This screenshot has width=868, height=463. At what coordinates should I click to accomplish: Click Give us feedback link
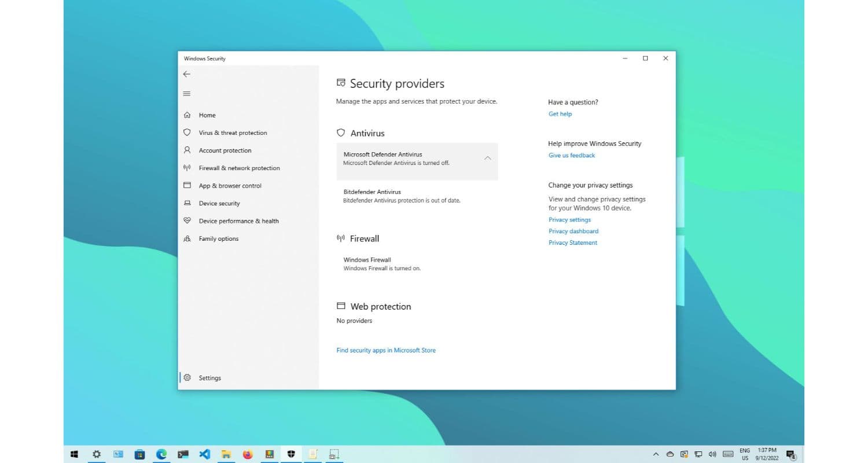pyautogui.click(x=572, y=155)
